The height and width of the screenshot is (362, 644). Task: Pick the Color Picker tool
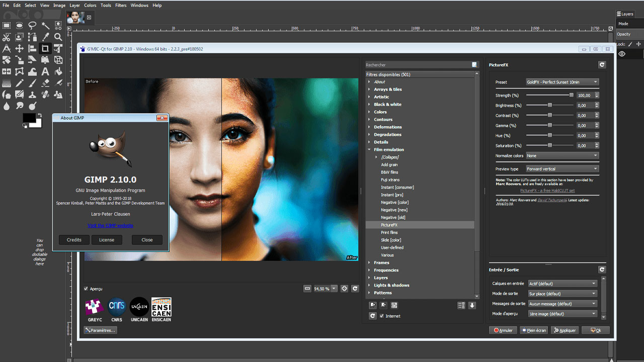44,37
